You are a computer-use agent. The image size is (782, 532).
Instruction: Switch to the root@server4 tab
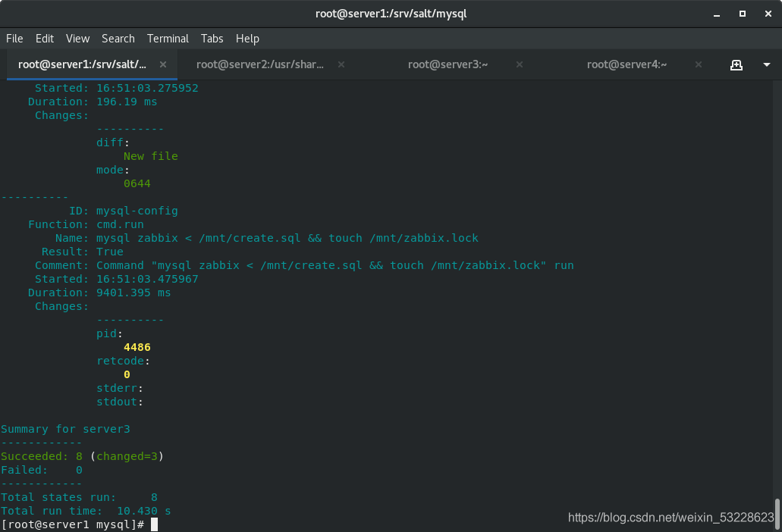[x=627, y=64]
